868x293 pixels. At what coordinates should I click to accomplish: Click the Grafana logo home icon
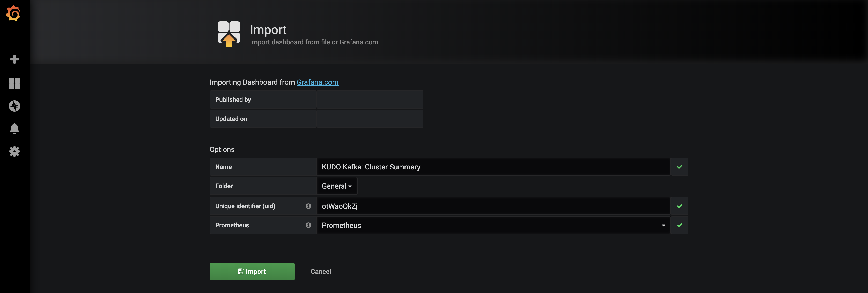pos(13,13)
